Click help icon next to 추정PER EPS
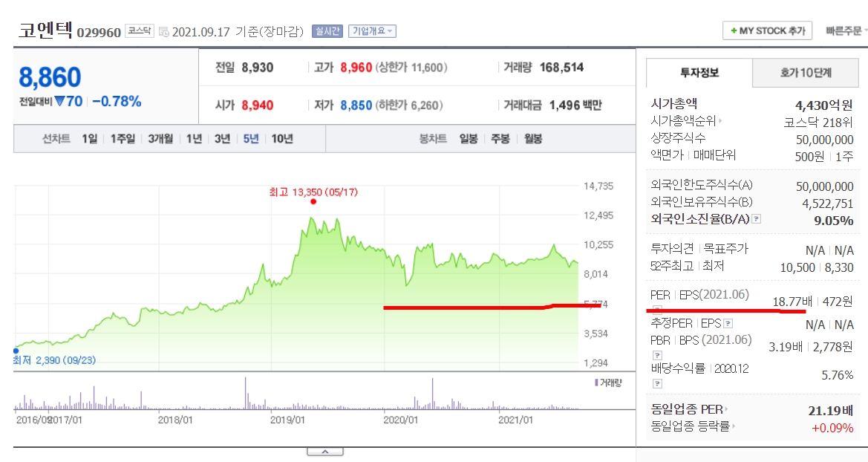The image size is (868, 462). point(728,324)
